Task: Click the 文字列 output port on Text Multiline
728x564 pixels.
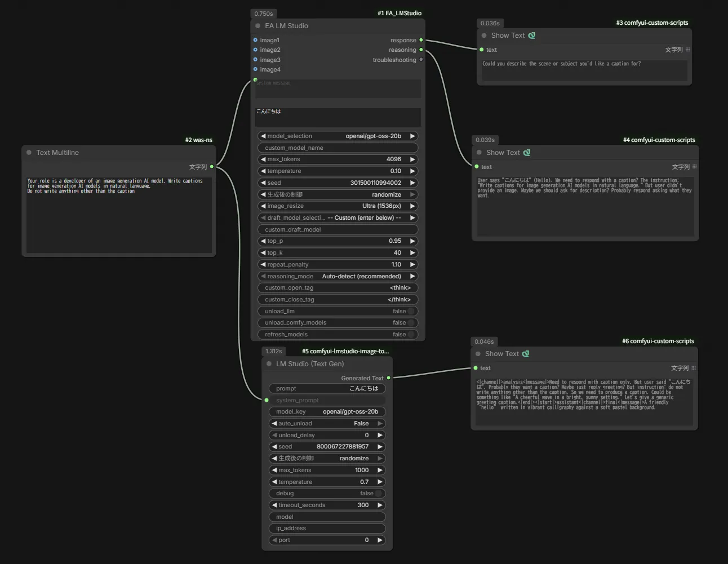Action: 212,167
